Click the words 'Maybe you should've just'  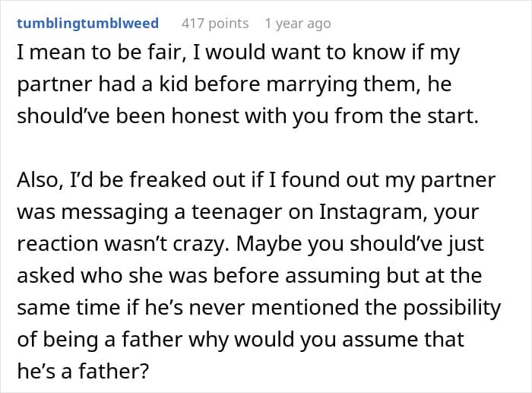point(360,243)
